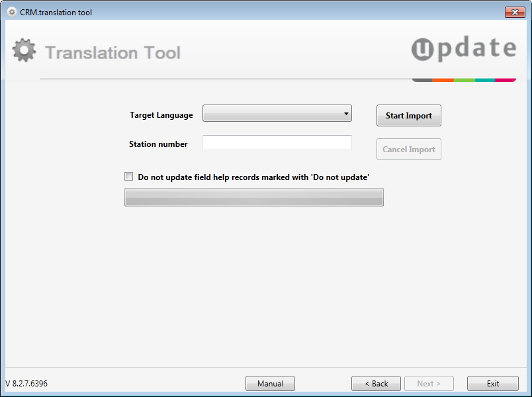Click the 'Do not update field help records' label
532x397 pixels.
click(253, 177)
